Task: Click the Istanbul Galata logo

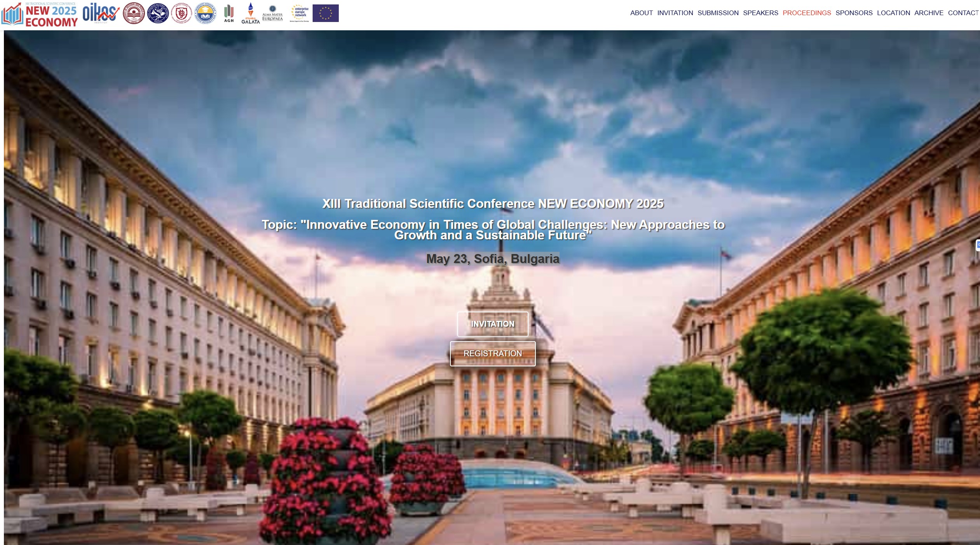Action: (250, 13)
